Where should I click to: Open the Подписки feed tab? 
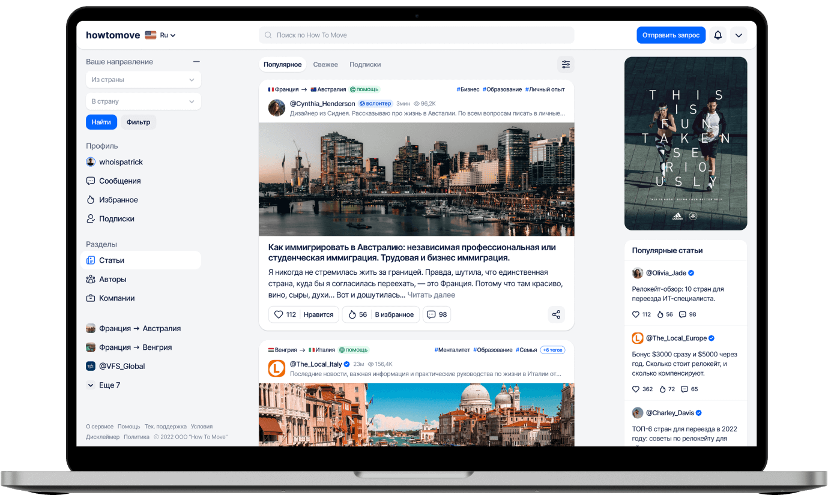365,64
